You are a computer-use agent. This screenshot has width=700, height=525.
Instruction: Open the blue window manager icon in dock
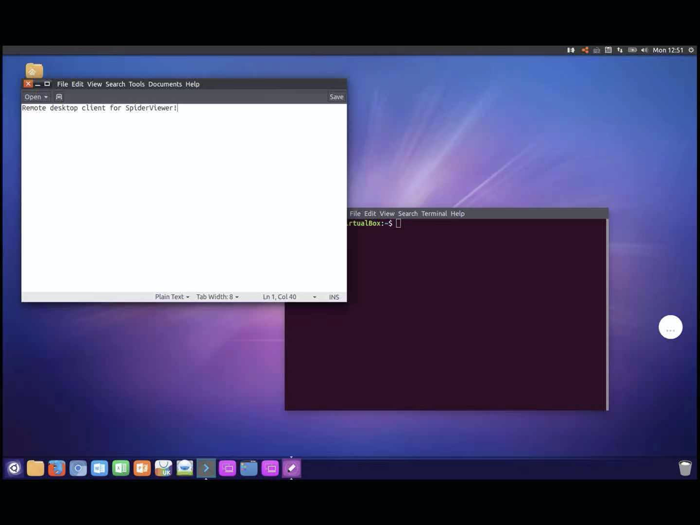tap(249, 468)
